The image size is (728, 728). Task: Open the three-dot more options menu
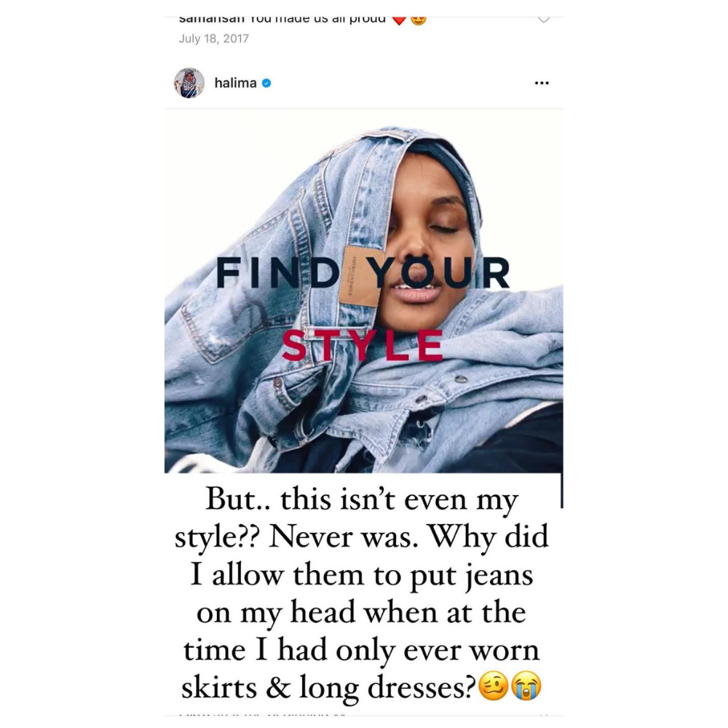[x=542, y=83]
